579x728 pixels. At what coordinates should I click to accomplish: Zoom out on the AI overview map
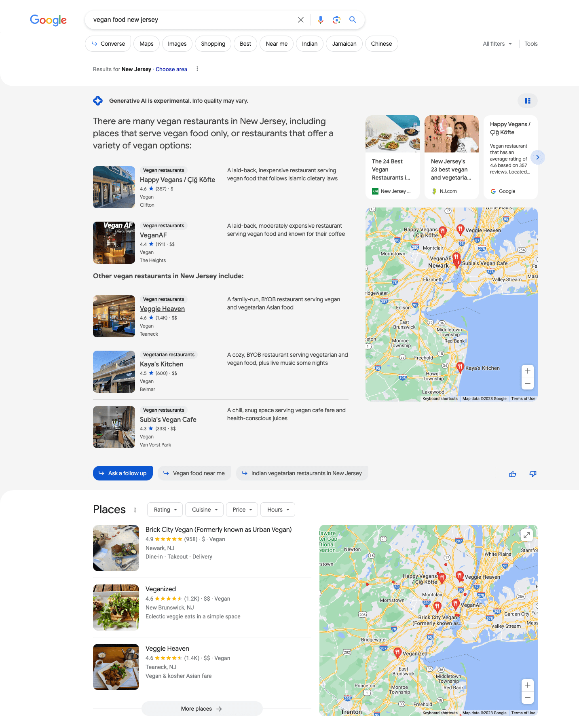coord(528,383)
